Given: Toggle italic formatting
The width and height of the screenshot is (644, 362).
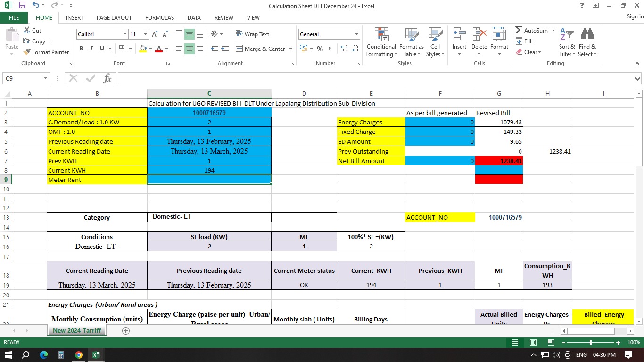Looking at the screenshot, I should click(x=91, y=49).
